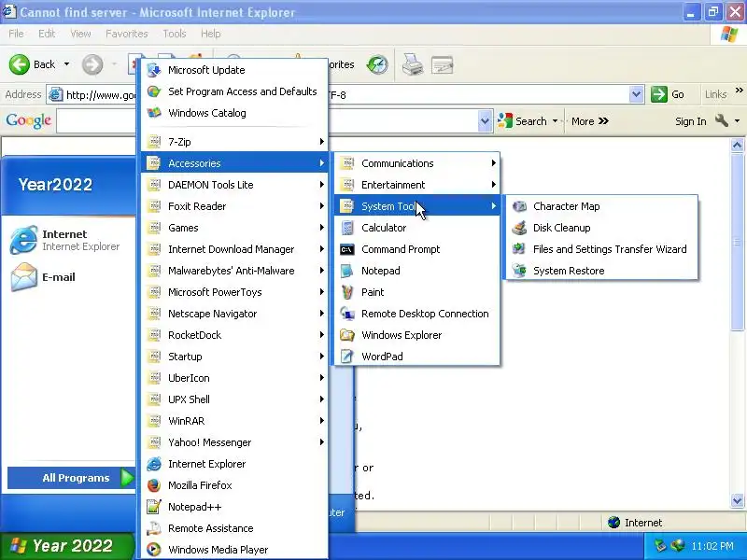Launch Internet Explorer from All Programs list
The width and height of the screenshot is (747, 560).
click(x=234, y=464)
